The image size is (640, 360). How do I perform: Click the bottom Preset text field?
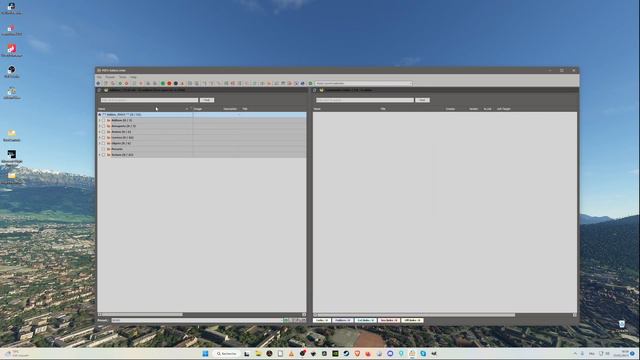pos(197,320)
